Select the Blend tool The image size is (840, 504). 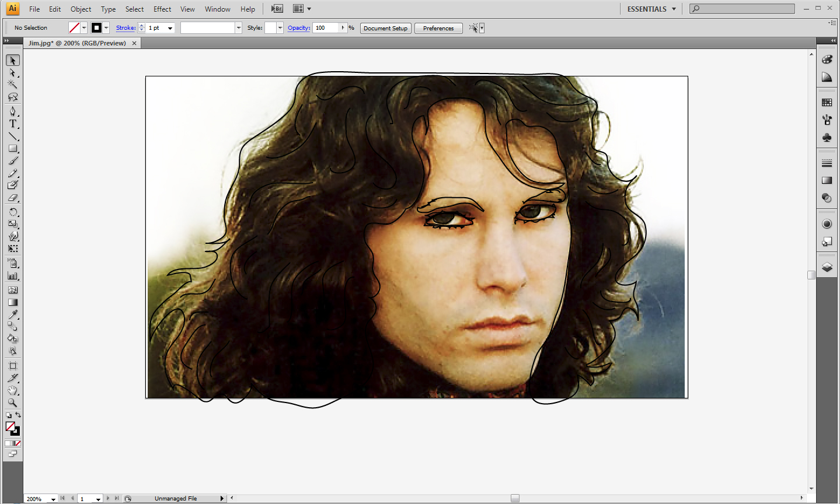coord(13,326)
